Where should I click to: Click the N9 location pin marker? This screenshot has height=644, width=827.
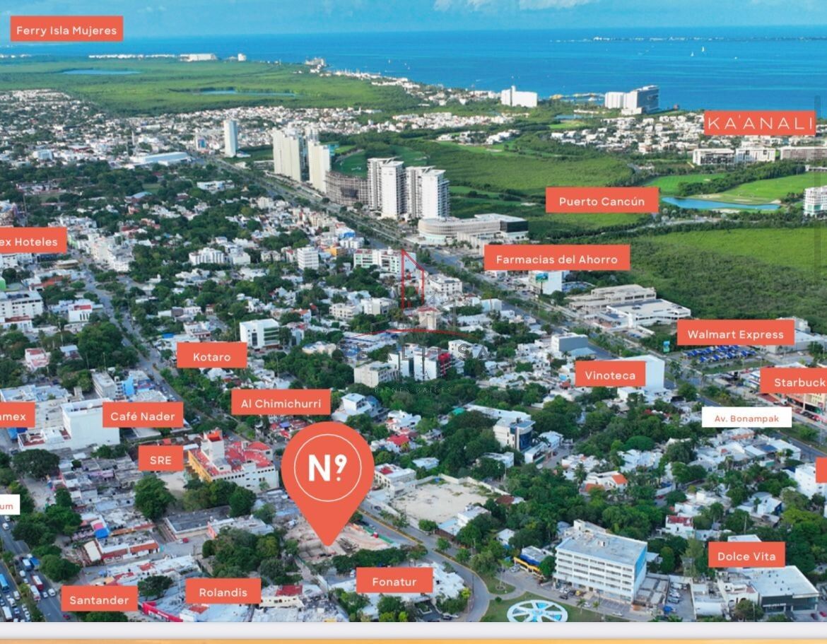pos(327,469)
